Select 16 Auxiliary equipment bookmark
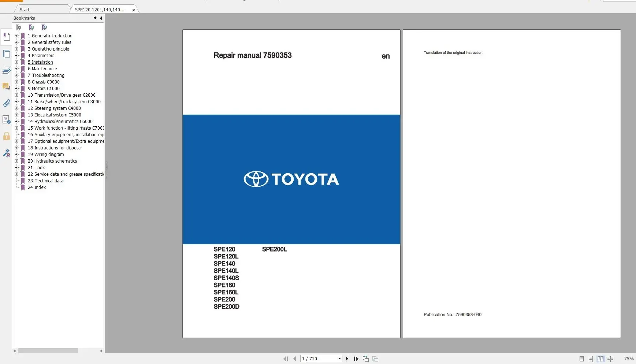The image size is (636, 364). [66, 135]
